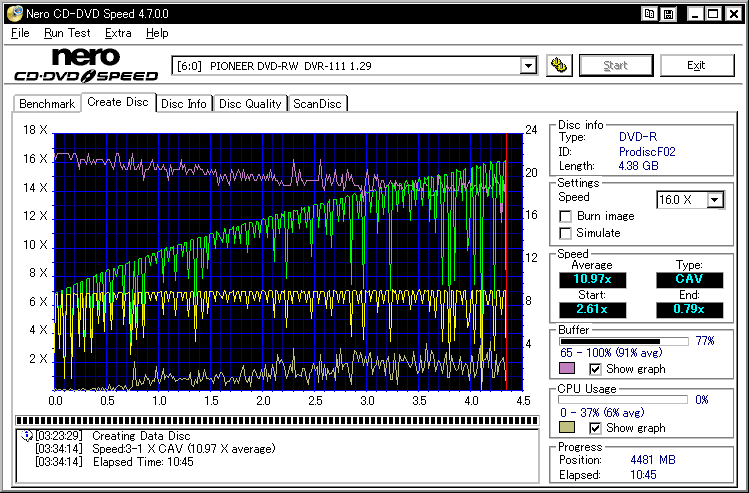Screen dimensions: 749x493
Task: Open the PIONEER DVD-RW drive dropdown
Action: pyautogui.click(x=529, y=66)
